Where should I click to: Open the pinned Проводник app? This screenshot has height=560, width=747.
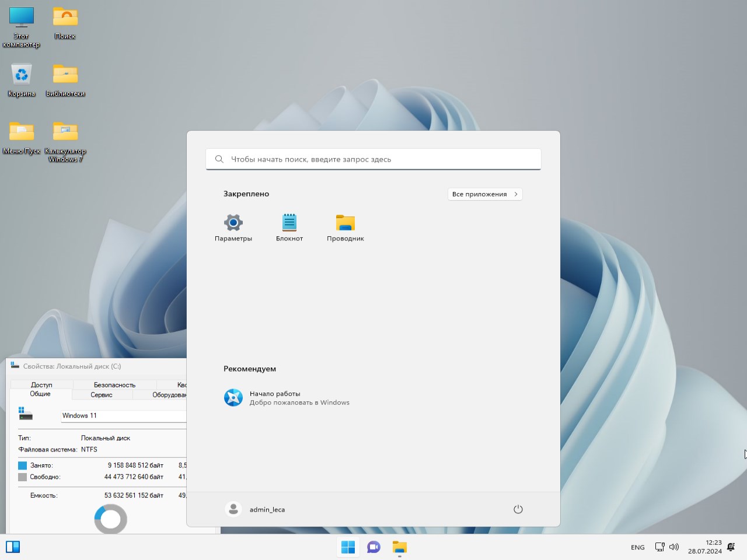[345, 228]
